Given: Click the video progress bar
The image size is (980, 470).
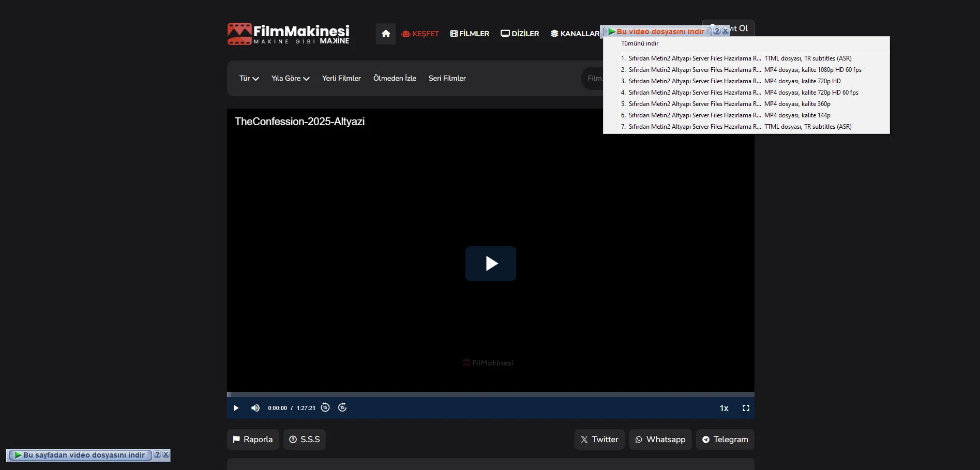Looking at the screenshot, I should (490, 395).
